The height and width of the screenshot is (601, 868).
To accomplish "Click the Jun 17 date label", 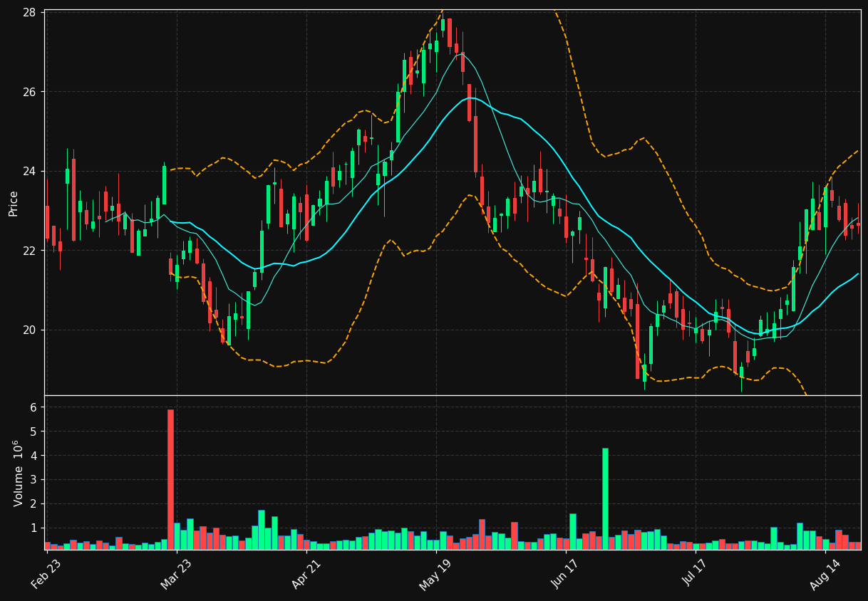I will (567, 574).
